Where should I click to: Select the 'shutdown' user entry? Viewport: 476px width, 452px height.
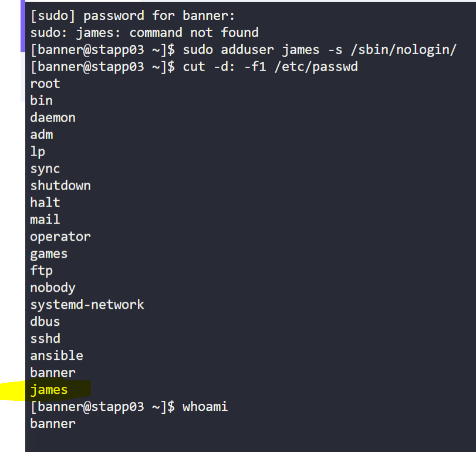60,185
